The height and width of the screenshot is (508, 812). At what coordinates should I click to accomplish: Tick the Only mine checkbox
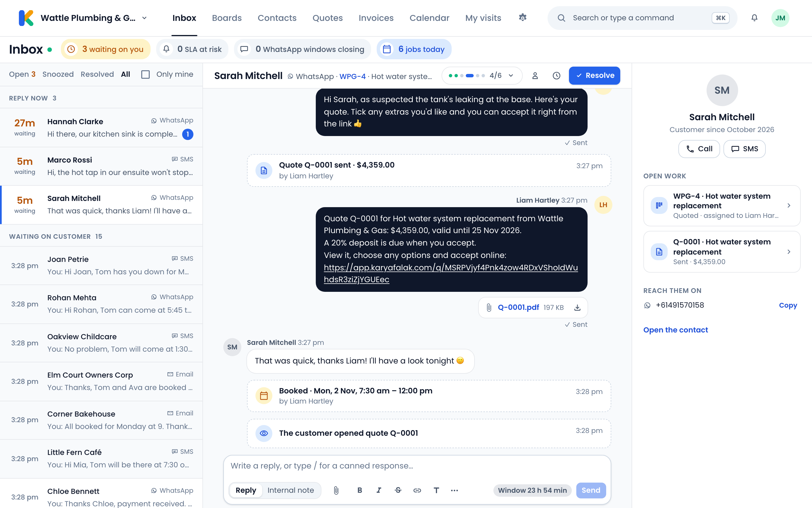click(x=145, y=74)
